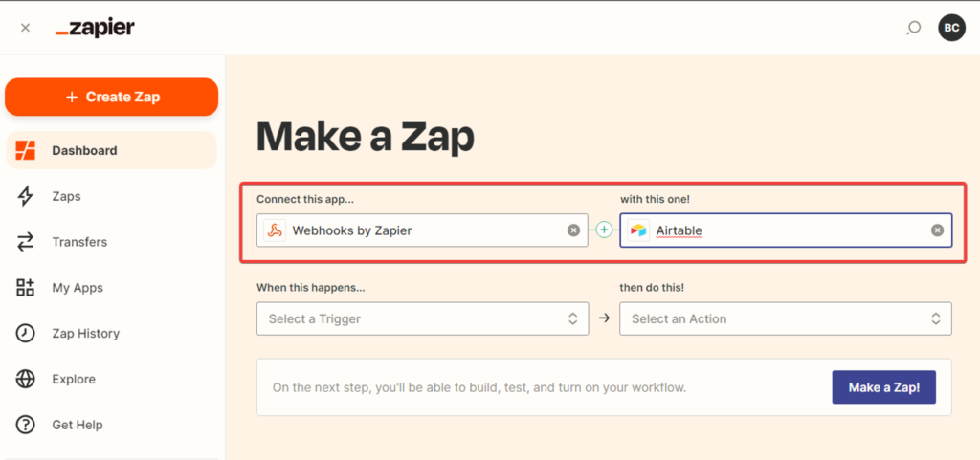Click the Select a Trigger chevron arrows
This screenshot has height=460, width=980.
[x=572, y=319]
